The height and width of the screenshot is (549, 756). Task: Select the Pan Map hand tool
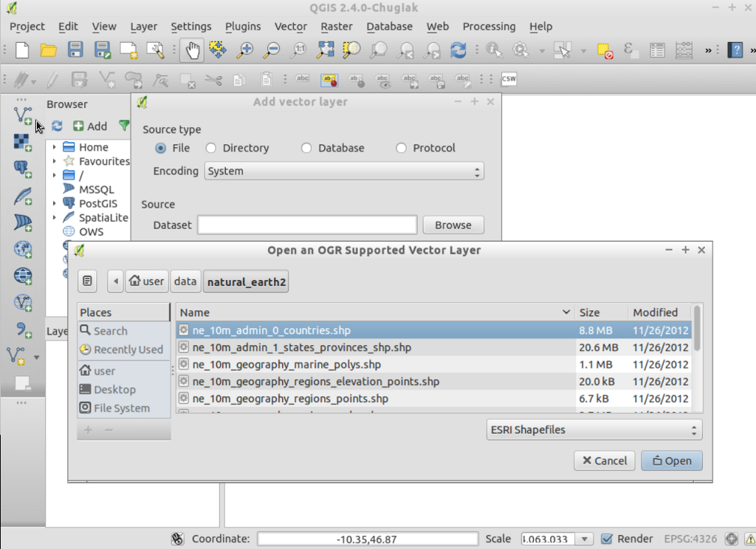point(192,50)
